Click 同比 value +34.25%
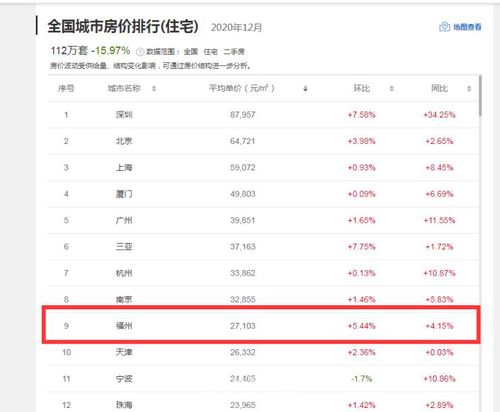 tap(439, 115)
